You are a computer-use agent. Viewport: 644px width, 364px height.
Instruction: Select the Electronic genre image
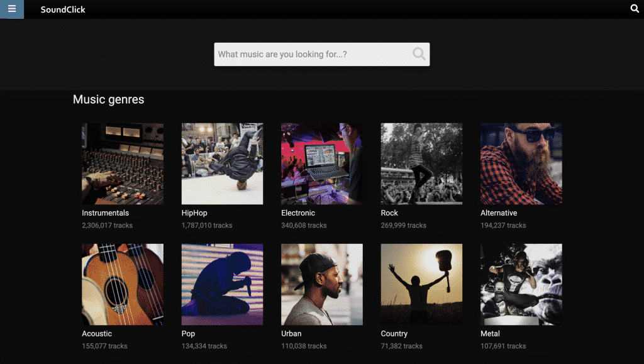322,163
